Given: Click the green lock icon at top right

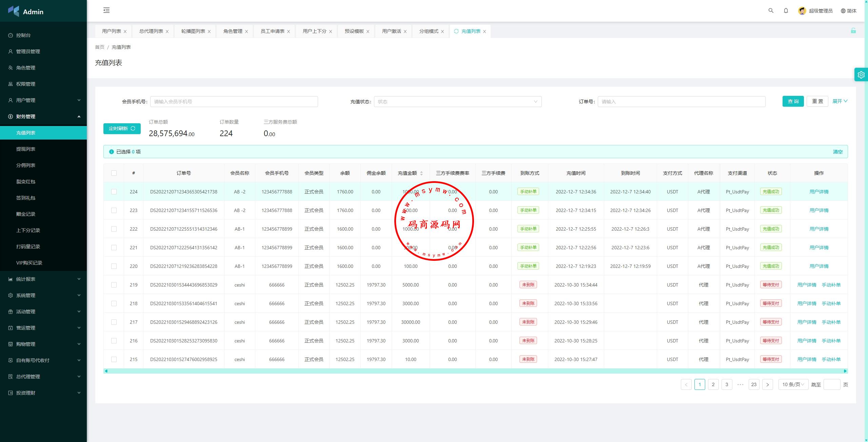Looking at the screenshot, I should coord(853,31).
